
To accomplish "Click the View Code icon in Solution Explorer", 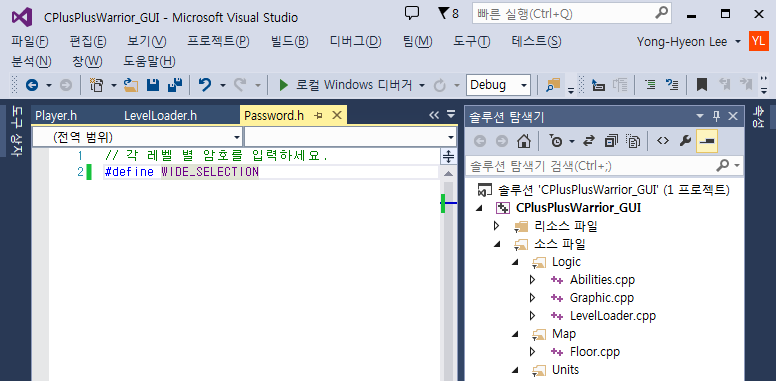I will pos(663,141).
